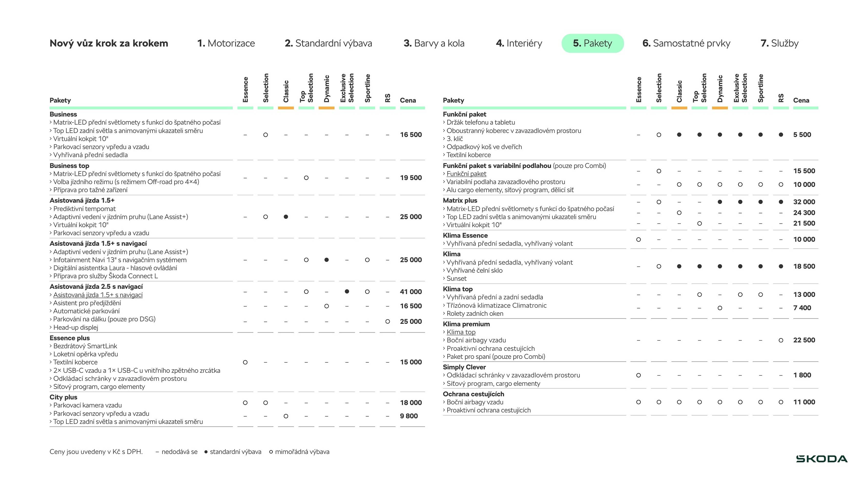
Task: Select Klima Essence option circle
Action: [639, 239]
